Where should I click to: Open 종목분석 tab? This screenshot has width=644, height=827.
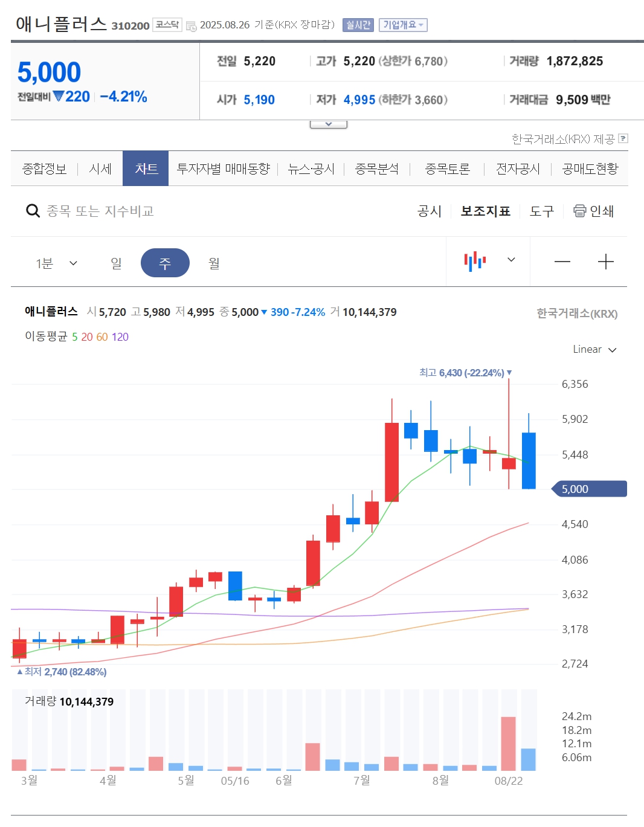coord(377,169)
